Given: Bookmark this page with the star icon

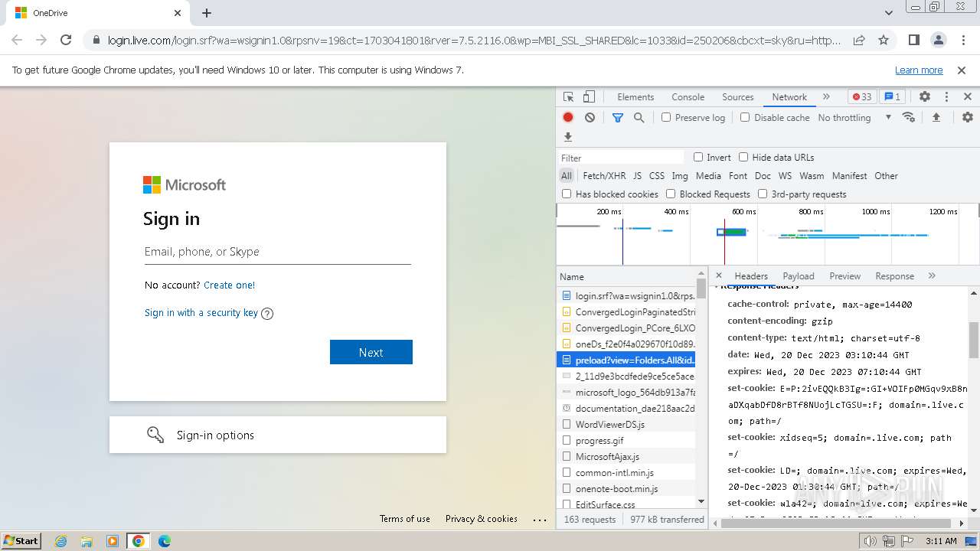Looking at the screenshot, I should pyautogui.click(x=884, y=40).
